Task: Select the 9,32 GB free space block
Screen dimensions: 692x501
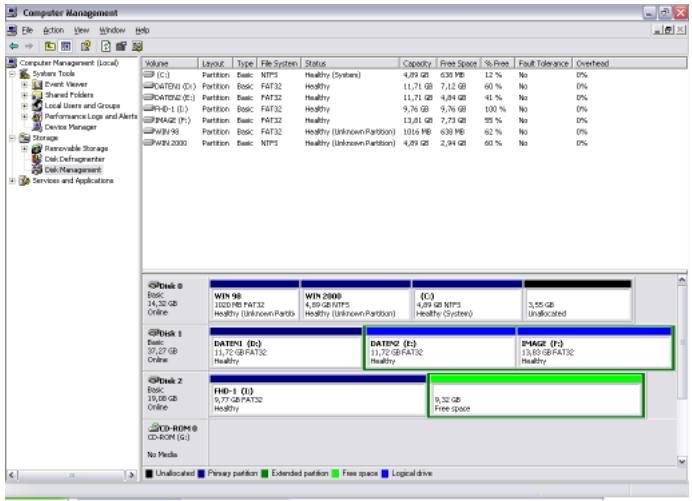Action: 536,396
